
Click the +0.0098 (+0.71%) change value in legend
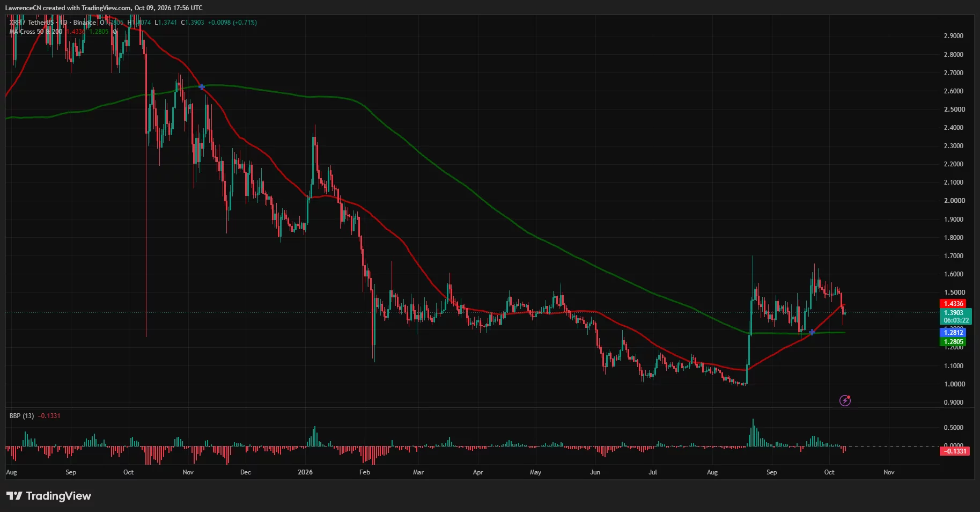click(232, 23)
